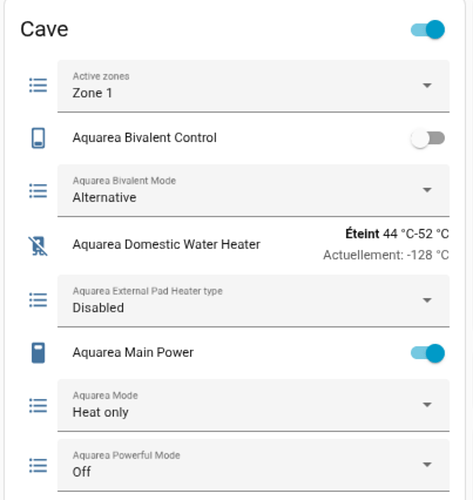Image resolution: width=473 pixels, height=500 pixels.
Task: Open the Aquarea External Pad Heater type dropdown
Action: (253, 301)
